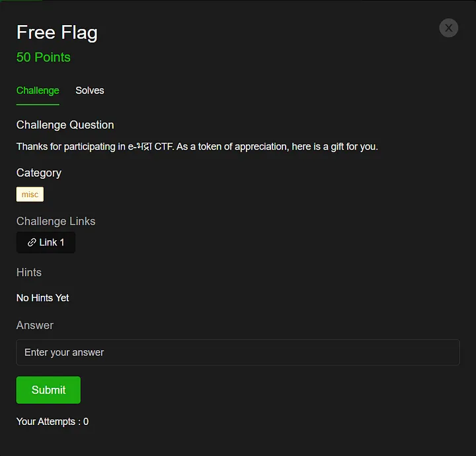This screenshot has width=476, height=456.
Task: Close the Free Flag challenge dialog
Action: coord(448,28)
